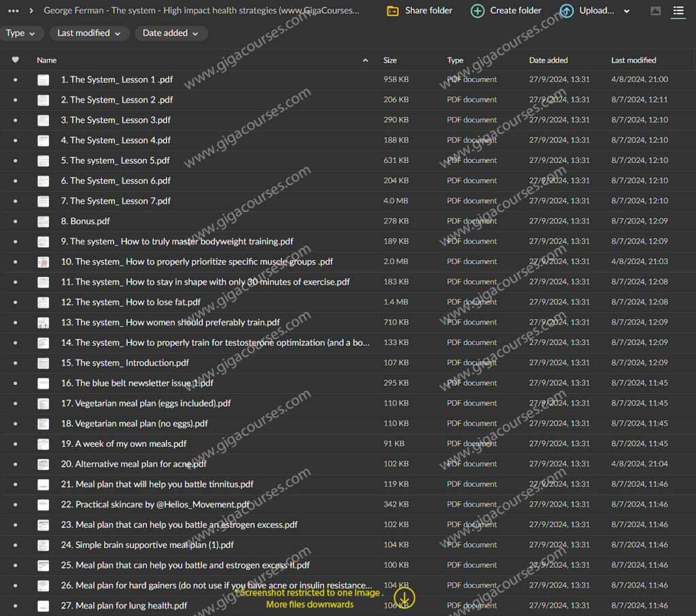Select the list view icon
Screen dimensions: 696x616
pyautogui.click(x=678, y=11)
